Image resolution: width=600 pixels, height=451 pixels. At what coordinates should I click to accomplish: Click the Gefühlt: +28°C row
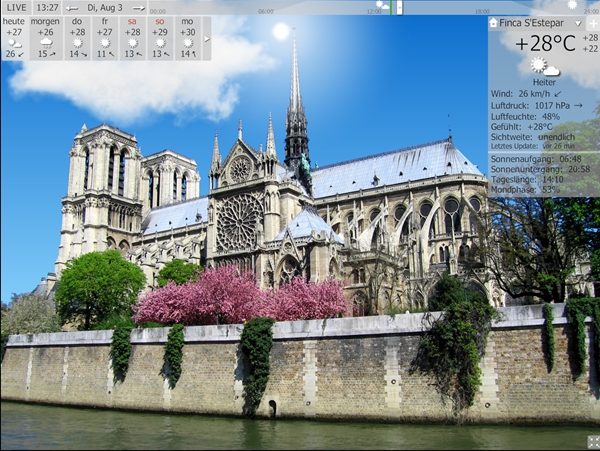[522, 127]
